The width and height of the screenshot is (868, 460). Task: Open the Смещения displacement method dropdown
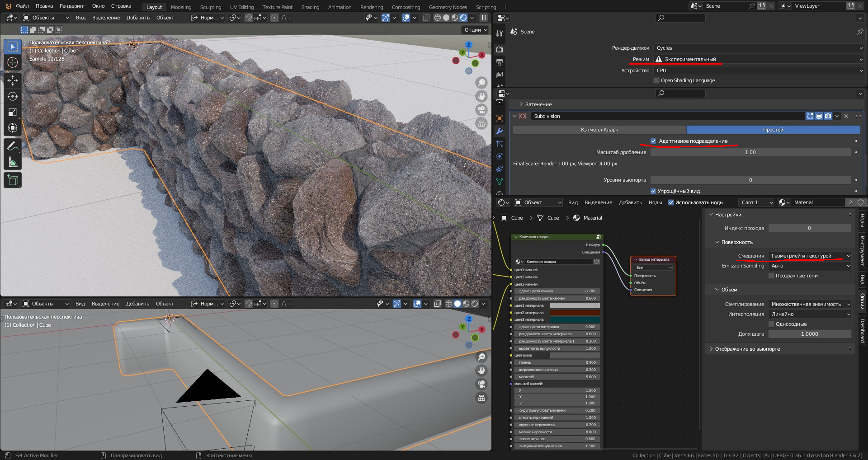(810, 256)
